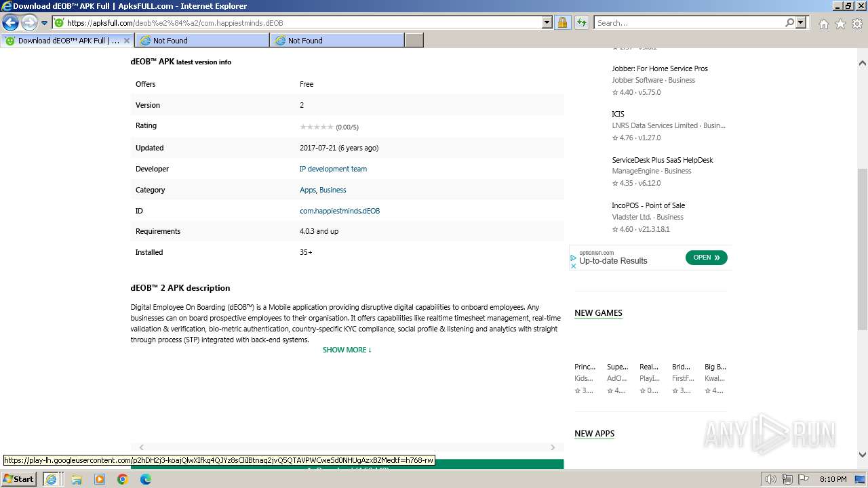Open the Windows Start menu
Viewport: 868px width, 488px height.
point(18,479)
